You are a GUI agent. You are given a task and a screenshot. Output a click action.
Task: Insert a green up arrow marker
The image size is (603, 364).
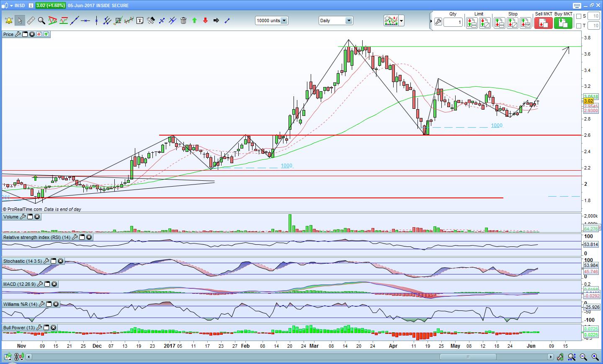[194, 21]
